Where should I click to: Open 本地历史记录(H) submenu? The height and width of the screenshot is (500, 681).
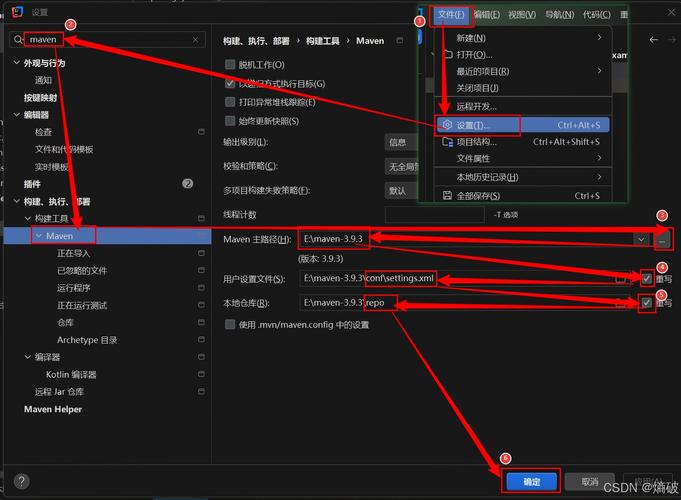[x=523, y=177]
